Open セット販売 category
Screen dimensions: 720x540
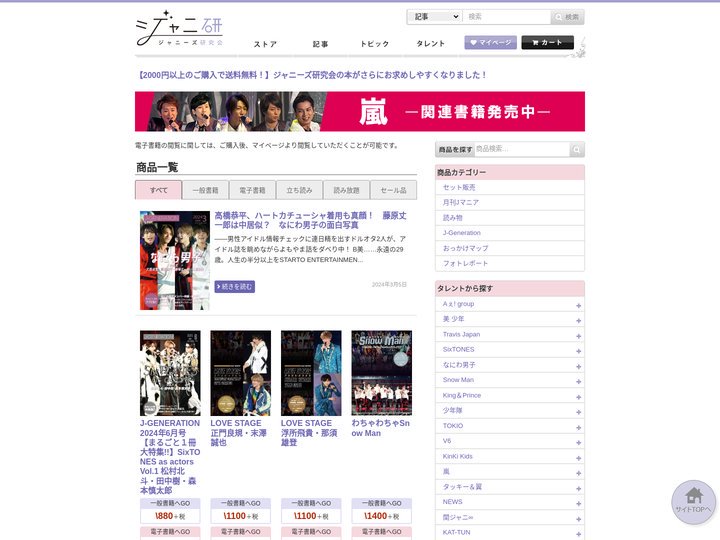pyautogui.click(x=459, y=187)
